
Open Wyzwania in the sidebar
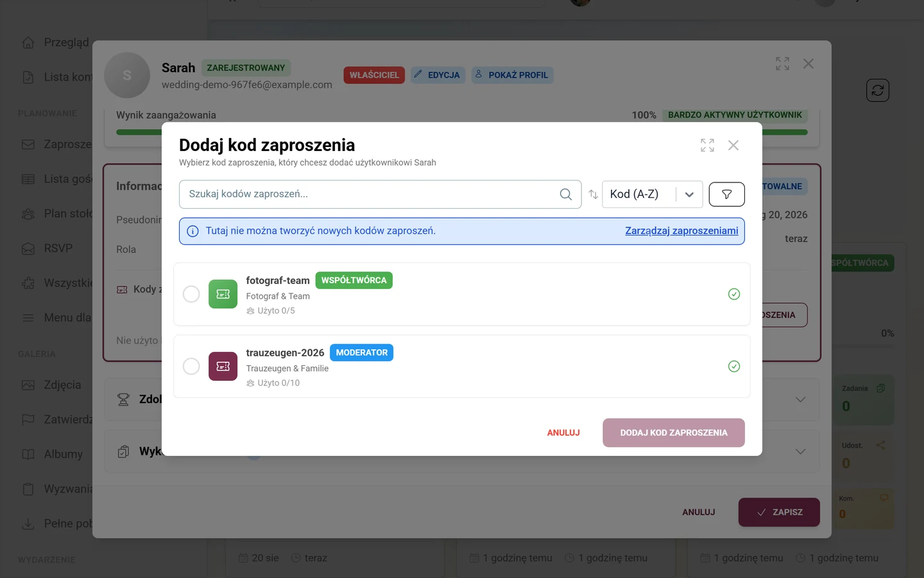coord(58,489)
